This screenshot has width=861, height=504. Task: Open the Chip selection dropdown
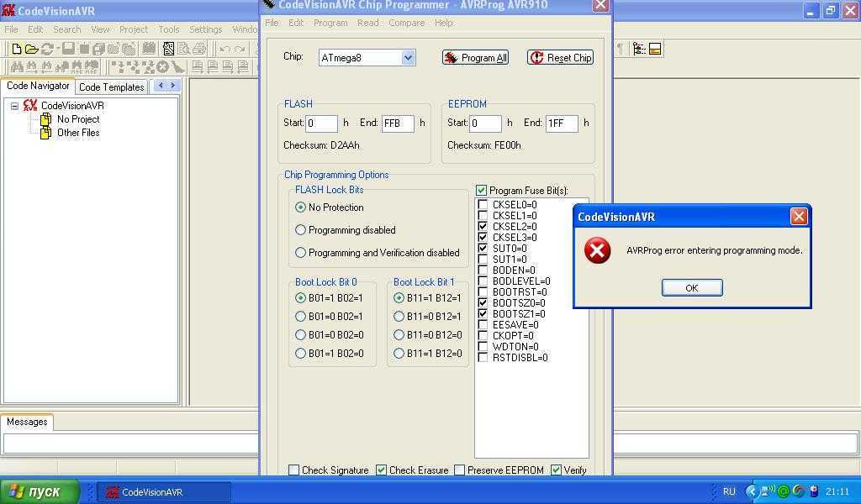pos(408,58)
